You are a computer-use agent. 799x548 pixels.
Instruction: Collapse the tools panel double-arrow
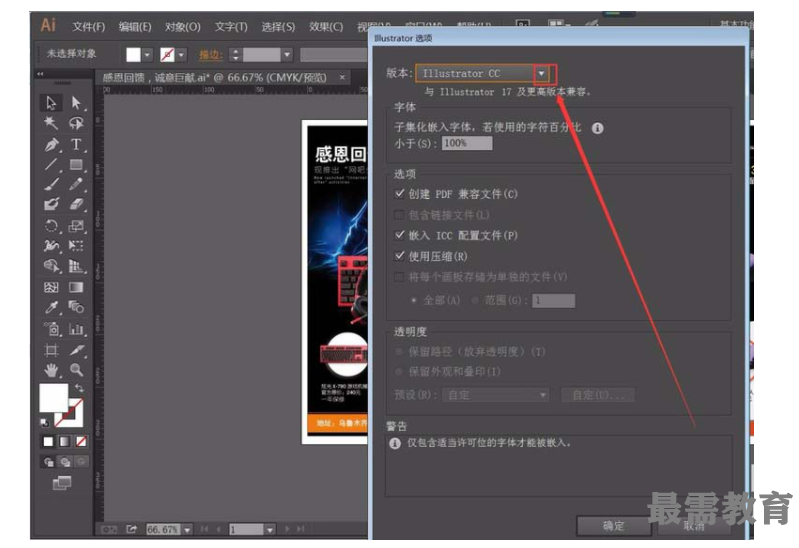pos(40,74)
